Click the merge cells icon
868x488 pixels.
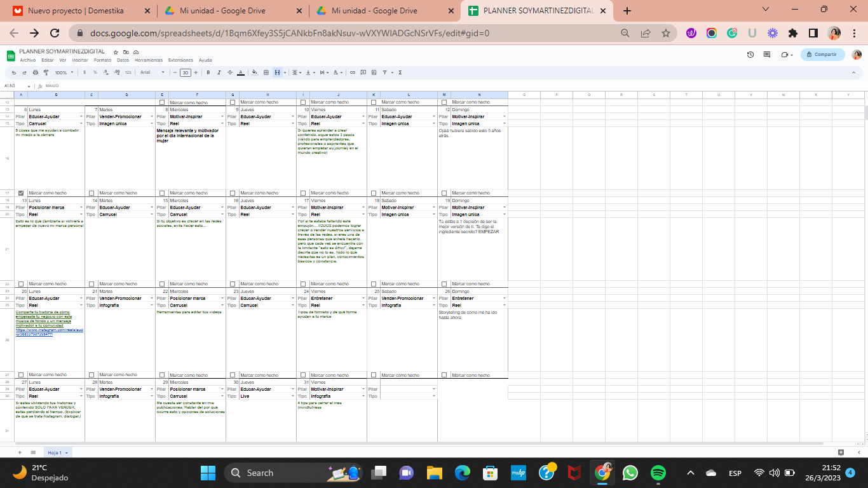(x=277, y=72)
